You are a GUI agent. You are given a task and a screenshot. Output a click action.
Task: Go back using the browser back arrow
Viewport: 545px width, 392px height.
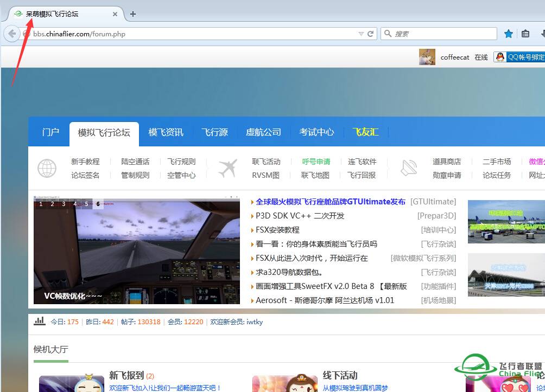[x=12, y=33]
